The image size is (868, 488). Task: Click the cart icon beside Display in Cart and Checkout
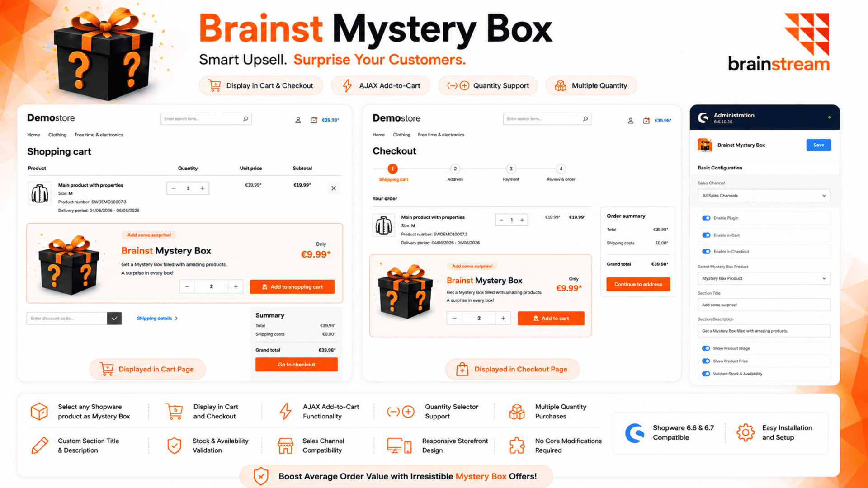[x=174, y=411]
